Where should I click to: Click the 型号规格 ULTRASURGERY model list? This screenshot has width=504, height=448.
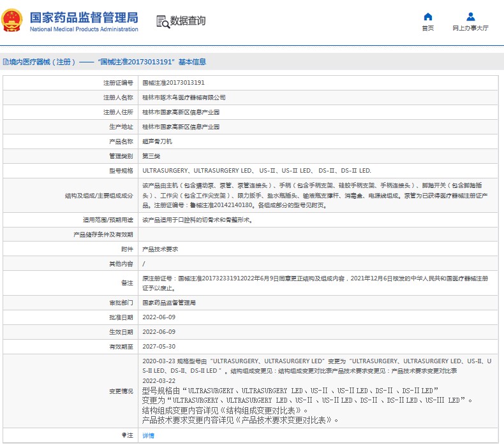[x=256, y=171]
